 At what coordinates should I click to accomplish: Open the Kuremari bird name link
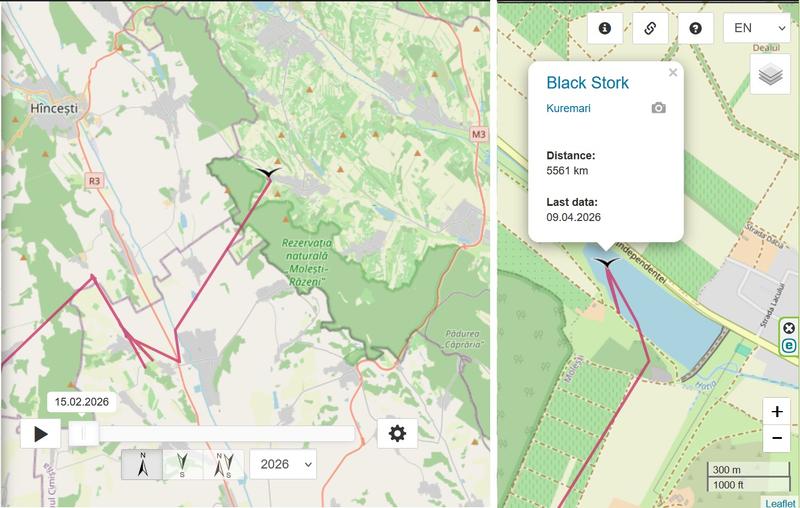point(568,108)
